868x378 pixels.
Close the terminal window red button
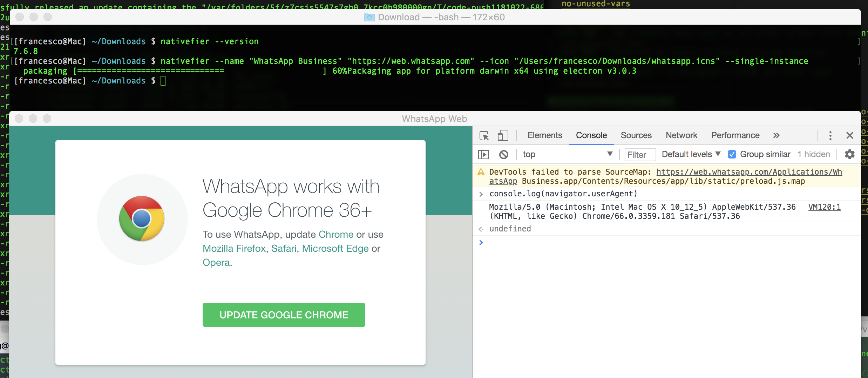click(20, 17)
